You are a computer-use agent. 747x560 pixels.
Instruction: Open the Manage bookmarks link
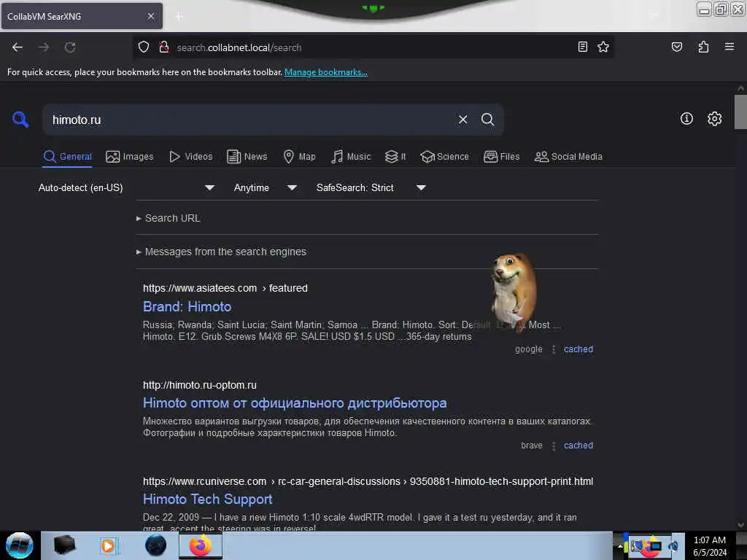(326, 72)
